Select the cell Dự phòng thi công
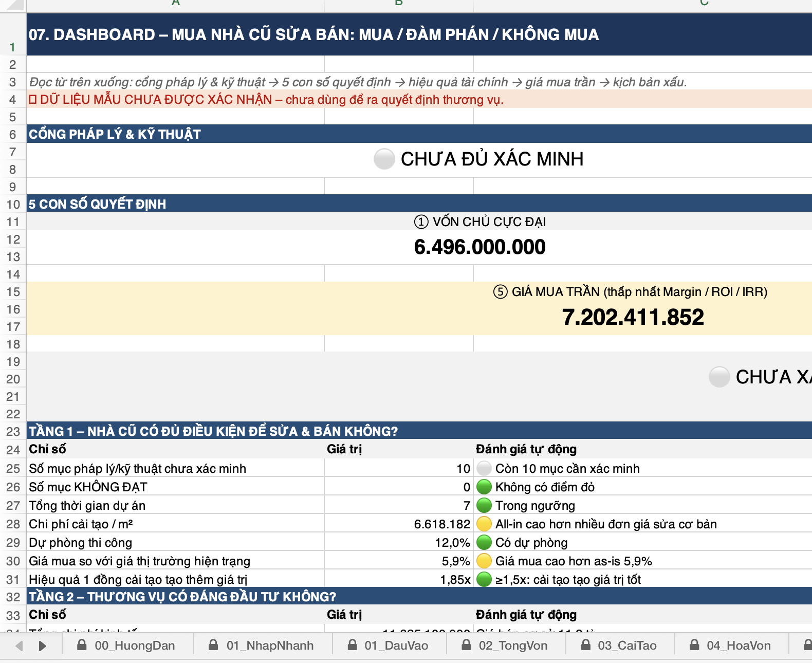Screen dimensions: 812x663 click(175, 542)
